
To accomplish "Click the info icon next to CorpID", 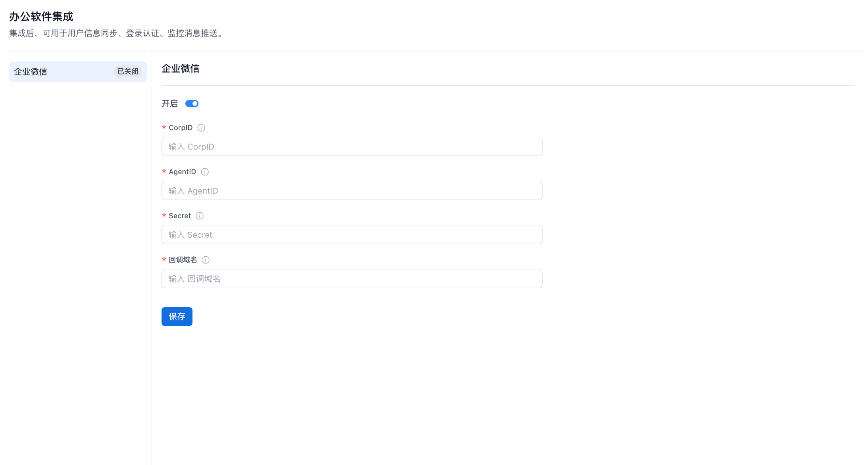I will click(x=201, y=128).
